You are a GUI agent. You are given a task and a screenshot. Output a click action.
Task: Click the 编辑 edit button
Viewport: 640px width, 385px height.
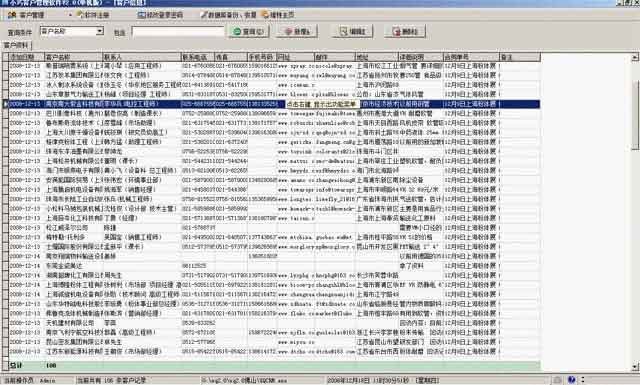tap(352, 31)
